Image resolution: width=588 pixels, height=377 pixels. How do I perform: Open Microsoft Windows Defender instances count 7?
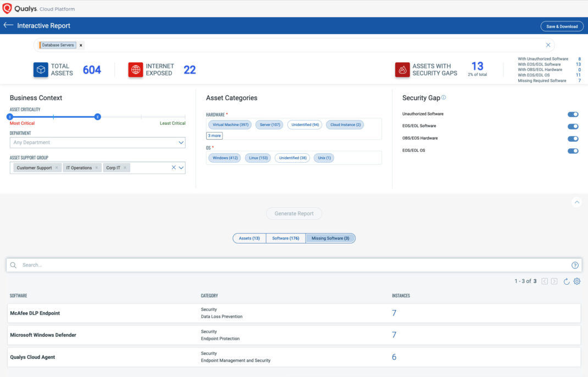394,335
